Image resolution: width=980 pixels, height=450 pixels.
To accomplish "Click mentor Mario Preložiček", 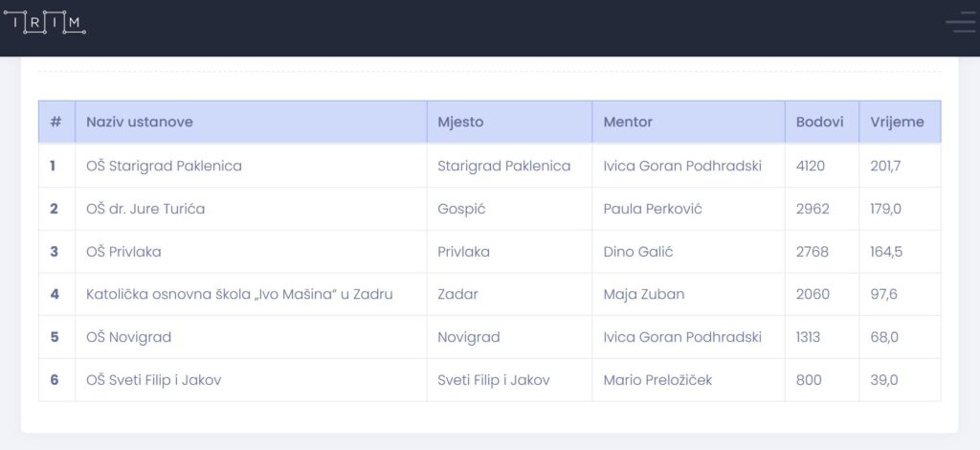I will pyautogui.click(x=657, y=379).
